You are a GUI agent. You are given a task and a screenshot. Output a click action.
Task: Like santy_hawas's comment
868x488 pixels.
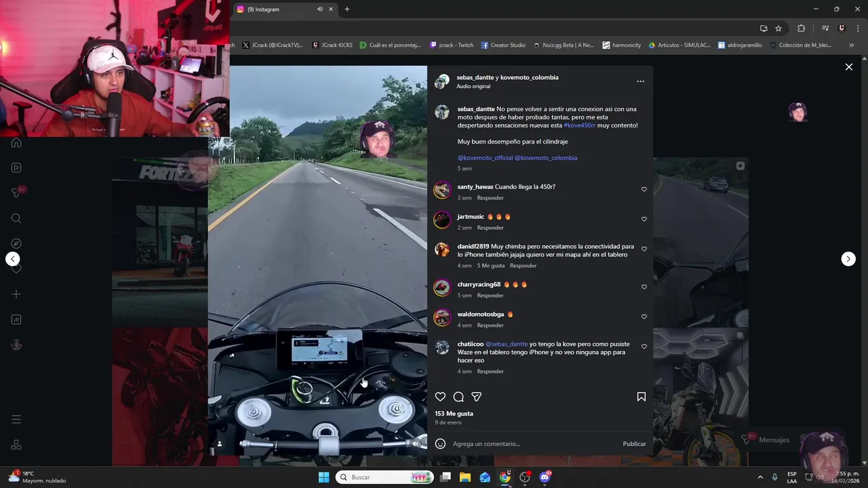click(x=644, y=189)
